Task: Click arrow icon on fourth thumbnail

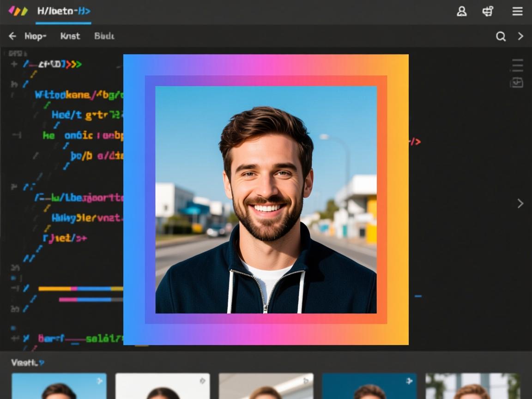Action: (x=409, y=381)
